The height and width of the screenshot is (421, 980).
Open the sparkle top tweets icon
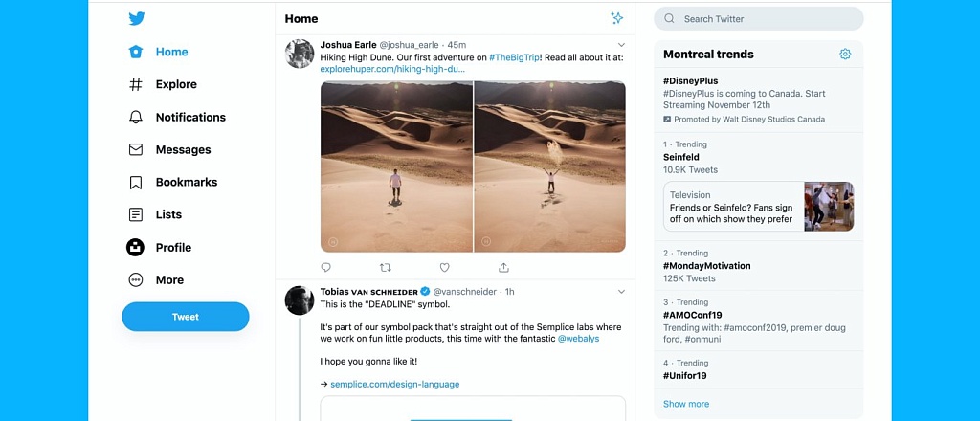click(617, 19)
